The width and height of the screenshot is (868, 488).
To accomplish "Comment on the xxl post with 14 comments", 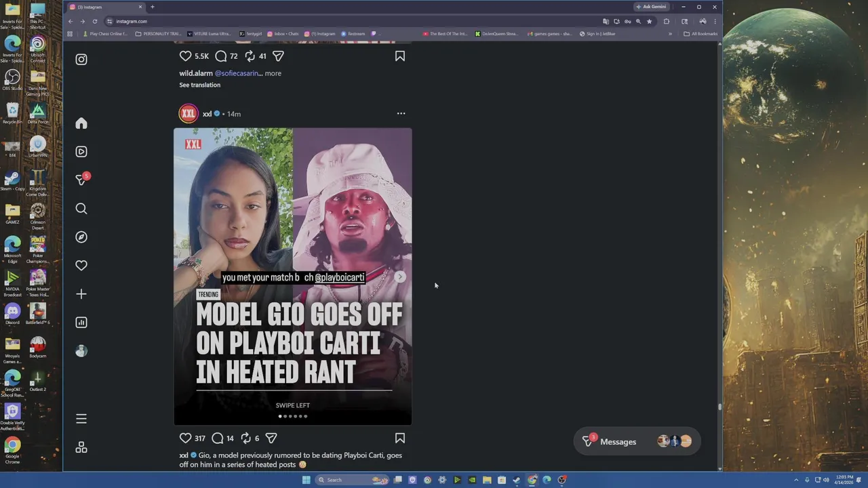I will tap(218, 439).
